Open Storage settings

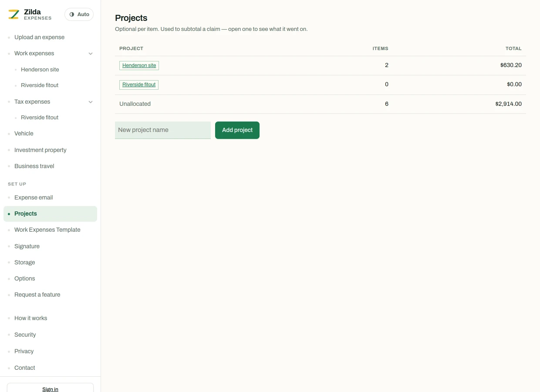(24, 263)
